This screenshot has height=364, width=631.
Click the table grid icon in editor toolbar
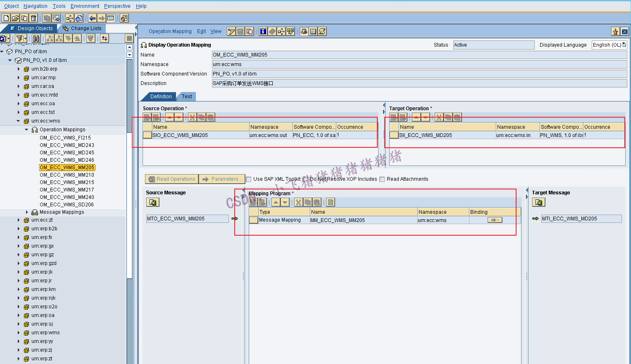pos(313,31)
